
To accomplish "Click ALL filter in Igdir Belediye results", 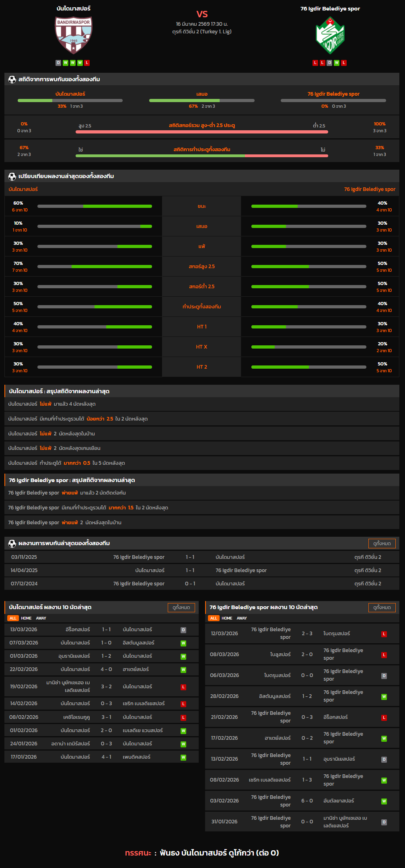I will [214, 618].
